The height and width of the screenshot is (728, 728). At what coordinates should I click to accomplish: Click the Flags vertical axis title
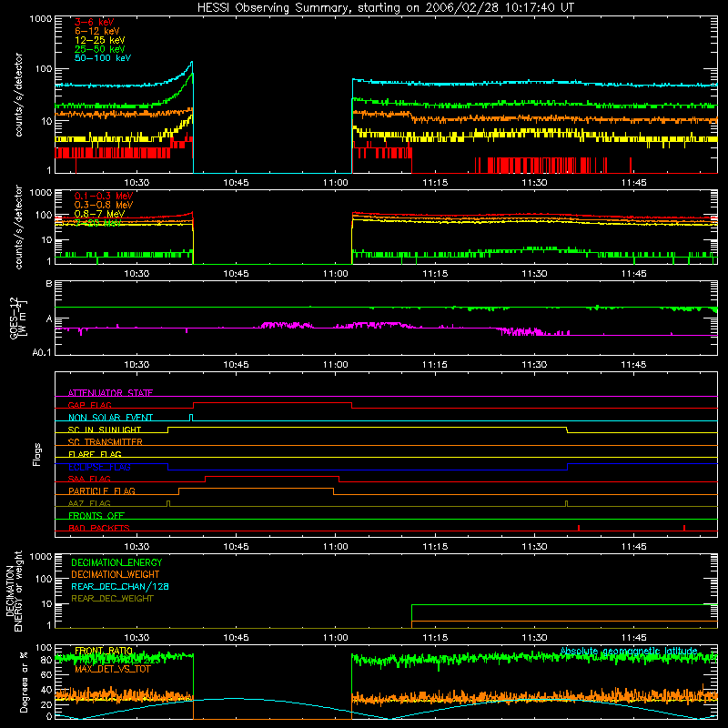(37, 454)
